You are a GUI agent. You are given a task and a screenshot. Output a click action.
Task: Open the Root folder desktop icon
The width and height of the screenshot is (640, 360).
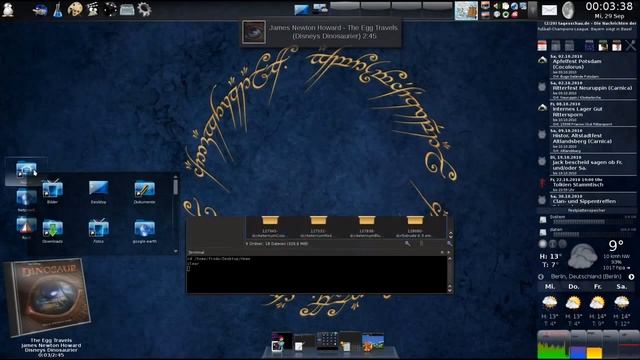click(26, 228)
